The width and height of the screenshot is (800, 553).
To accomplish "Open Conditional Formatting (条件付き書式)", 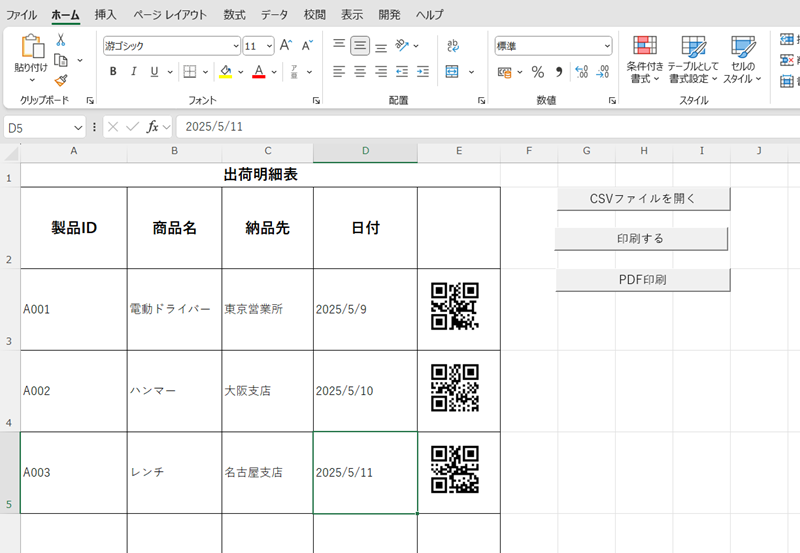I will 645,59.
